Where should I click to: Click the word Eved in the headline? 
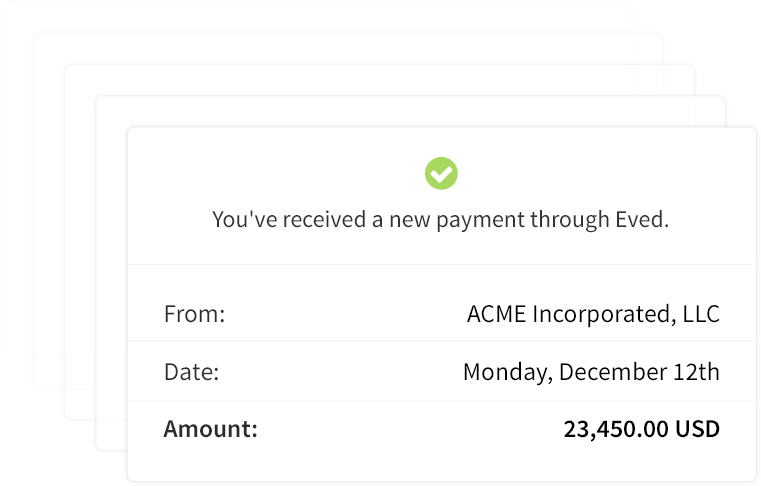point(642,219)
